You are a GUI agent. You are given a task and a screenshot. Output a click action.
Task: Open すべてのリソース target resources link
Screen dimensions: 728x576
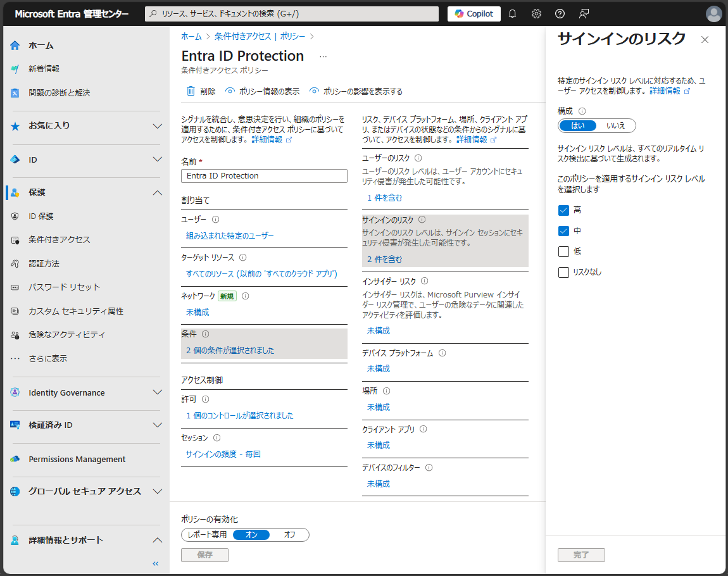[x=261, y=274]
